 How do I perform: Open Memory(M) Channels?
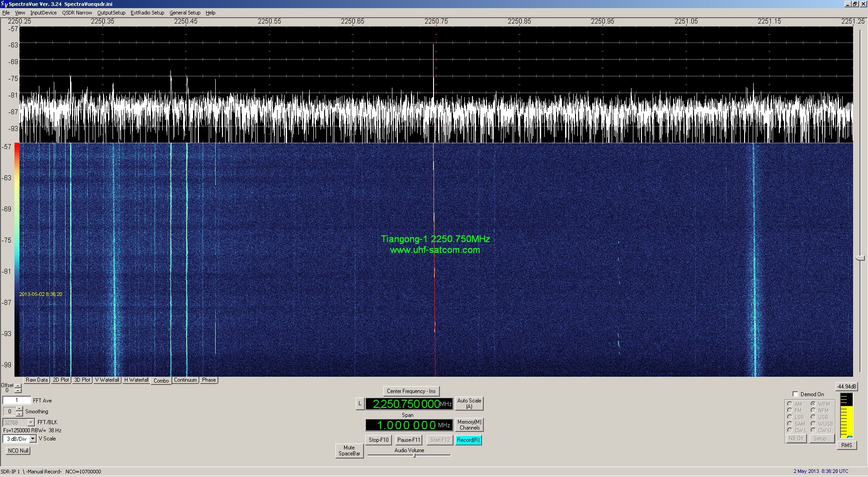click(469, 425)
